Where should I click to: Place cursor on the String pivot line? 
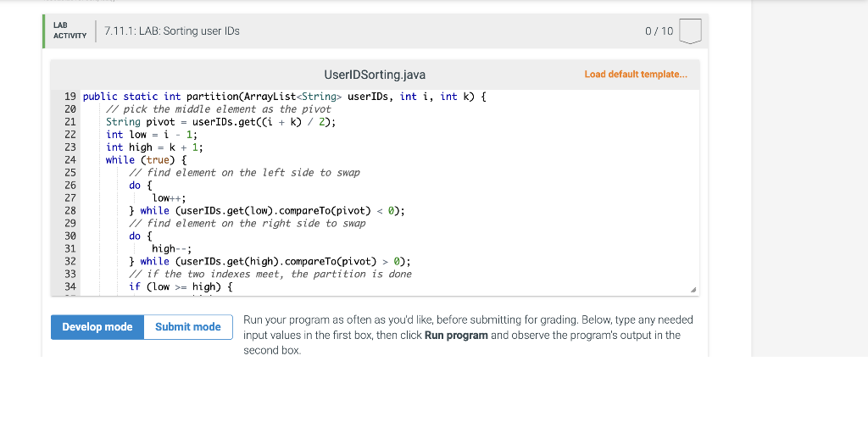tap(221, 122)
